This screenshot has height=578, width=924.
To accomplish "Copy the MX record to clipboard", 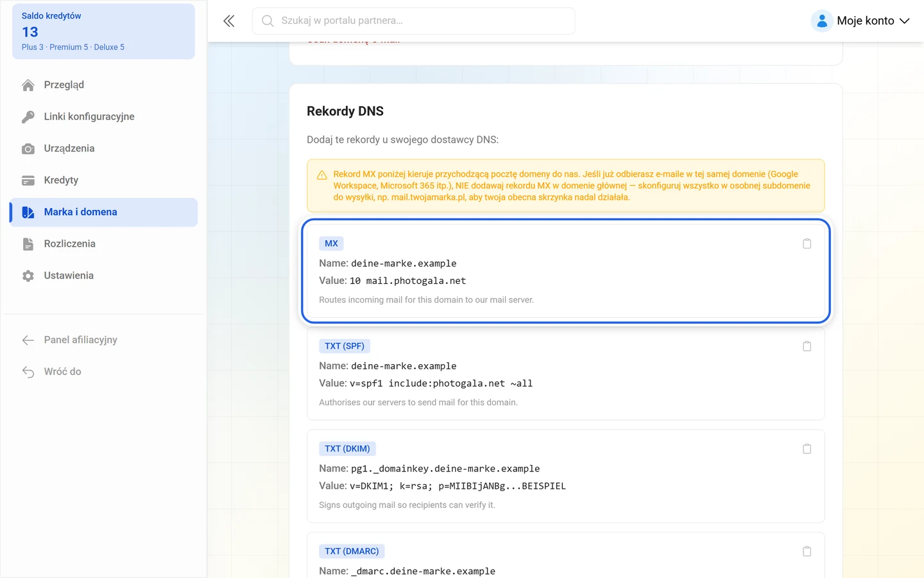I will click(x=807, y=243).
